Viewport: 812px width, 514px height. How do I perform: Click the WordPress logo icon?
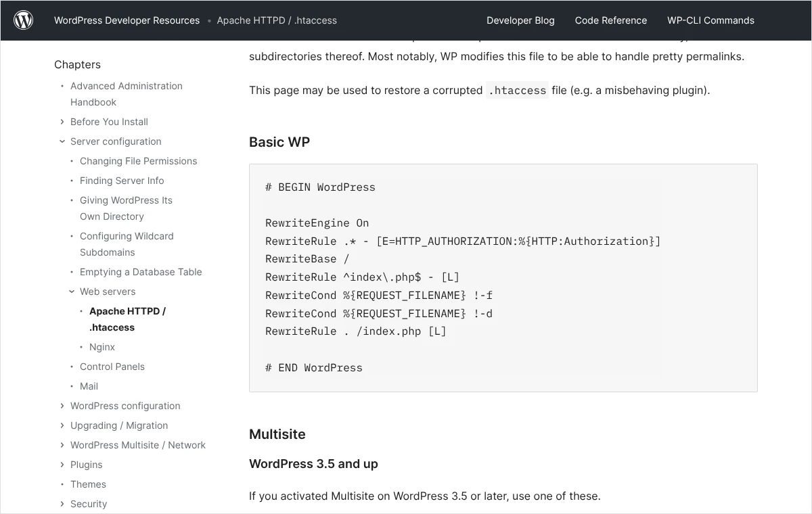24,20
